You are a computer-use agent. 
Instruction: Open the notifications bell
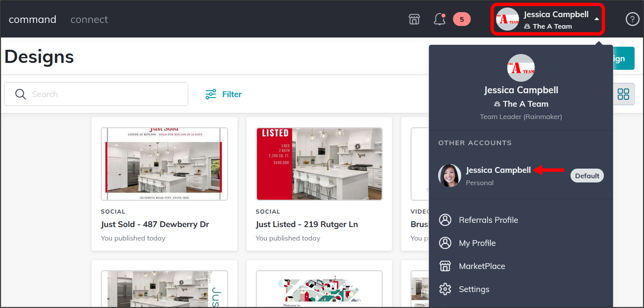point(439,19)
